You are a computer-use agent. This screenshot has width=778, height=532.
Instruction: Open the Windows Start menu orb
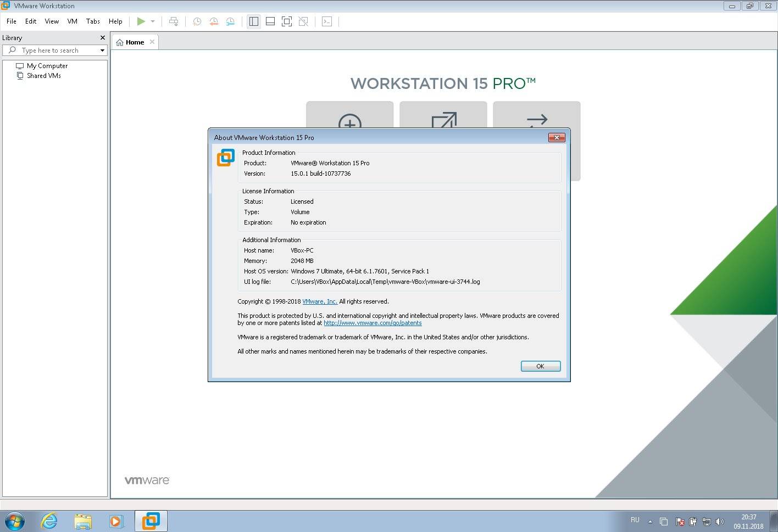[x=15, y=520]
